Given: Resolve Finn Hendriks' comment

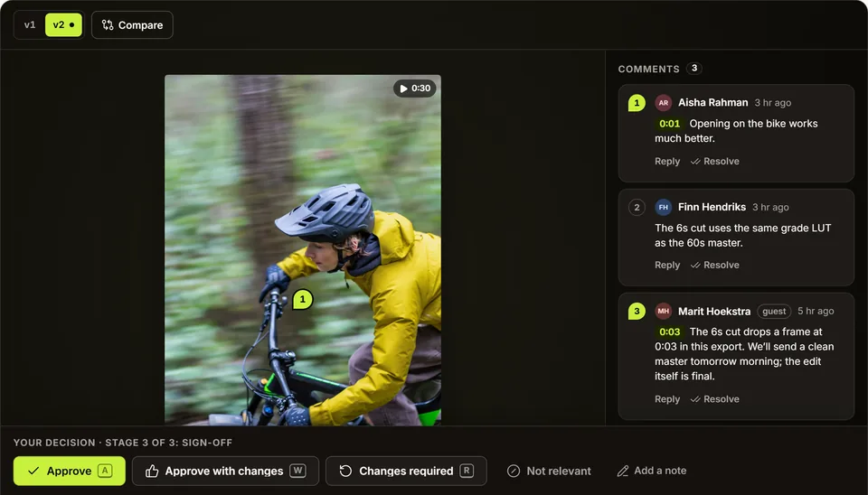Looking at the screenshot, I should click(x=714, y=265).
